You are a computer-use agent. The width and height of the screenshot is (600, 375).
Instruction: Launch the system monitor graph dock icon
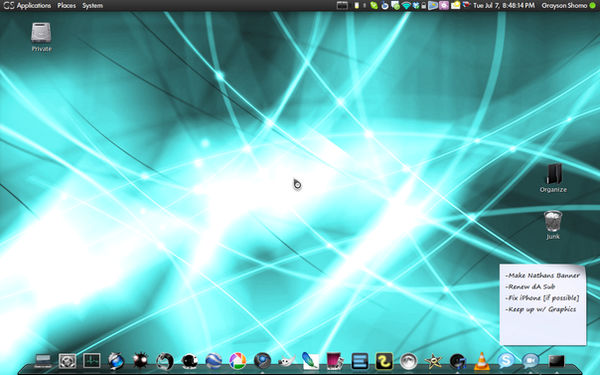[x=92, y=360]
